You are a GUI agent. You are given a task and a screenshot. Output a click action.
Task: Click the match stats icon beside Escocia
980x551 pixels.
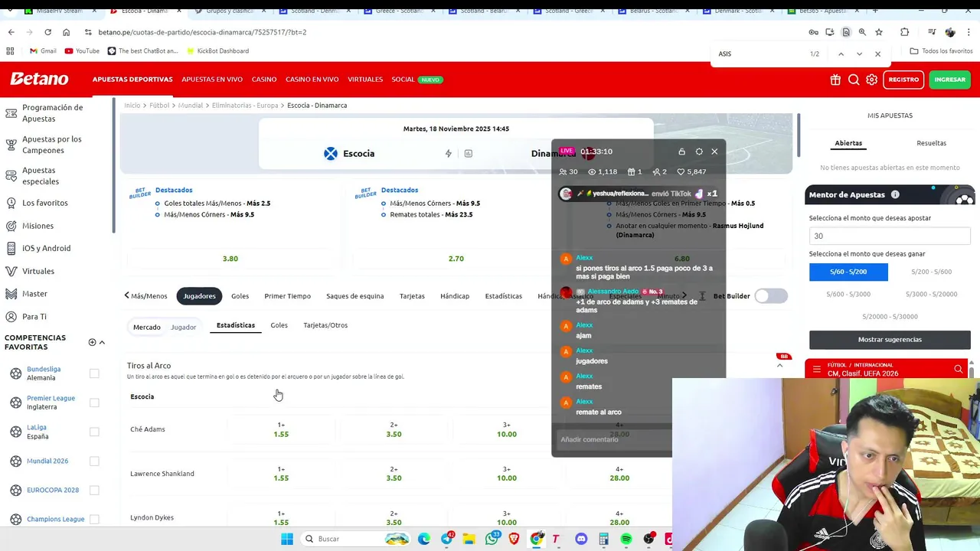pyautogui.click(x=469, y=153)
